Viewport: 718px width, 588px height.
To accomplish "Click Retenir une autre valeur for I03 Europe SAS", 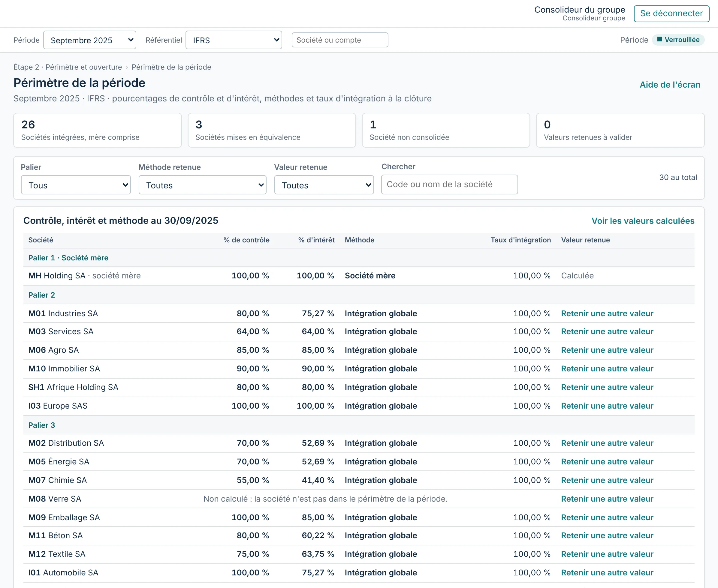I will click(x=607, y=406).
